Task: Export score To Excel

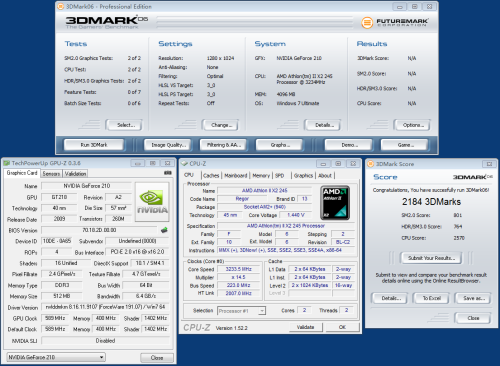Action: coord(431,298)
